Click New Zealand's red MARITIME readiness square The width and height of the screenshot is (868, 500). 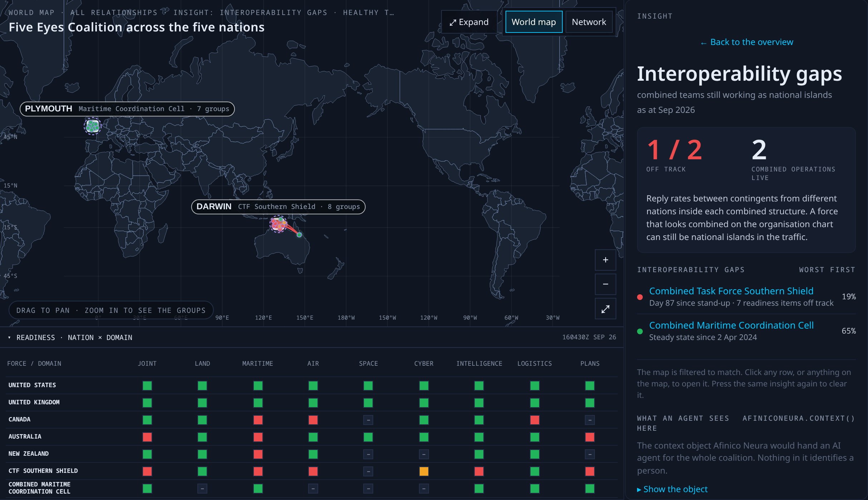click(258, 454)
